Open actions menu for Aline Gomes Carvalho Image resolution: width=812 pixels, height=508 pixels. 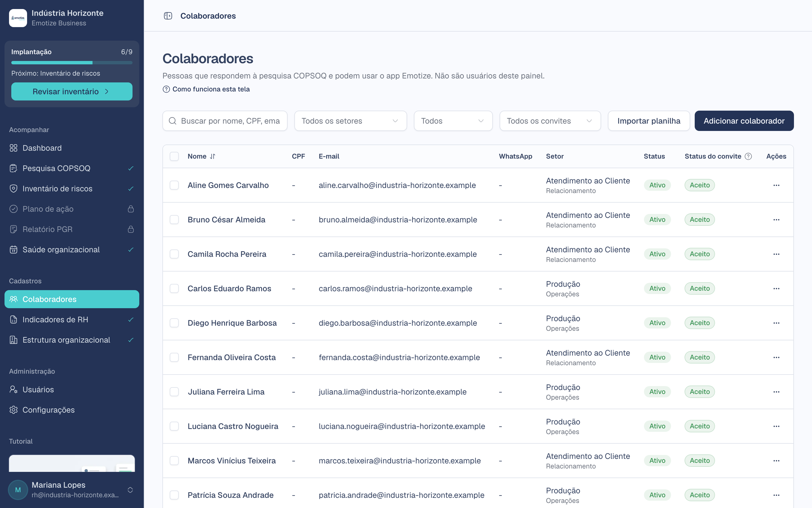[x=776, y=185]
